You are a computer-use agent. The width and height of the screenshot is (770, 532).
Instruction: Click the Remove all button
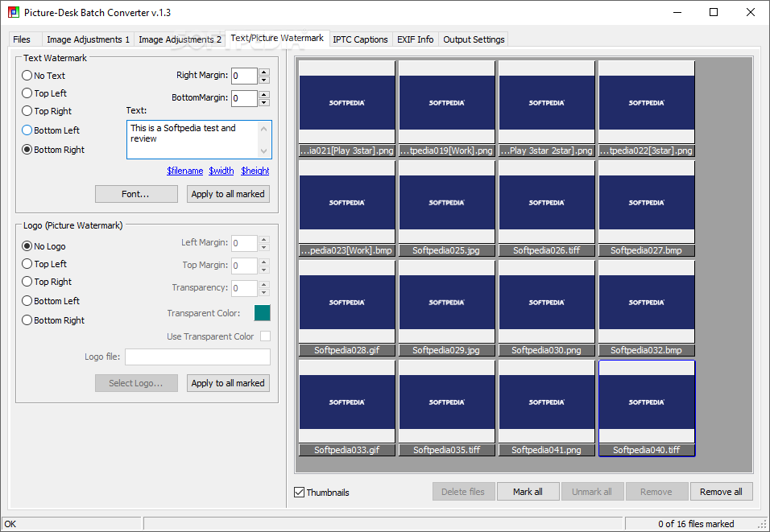tap(721, 492)
